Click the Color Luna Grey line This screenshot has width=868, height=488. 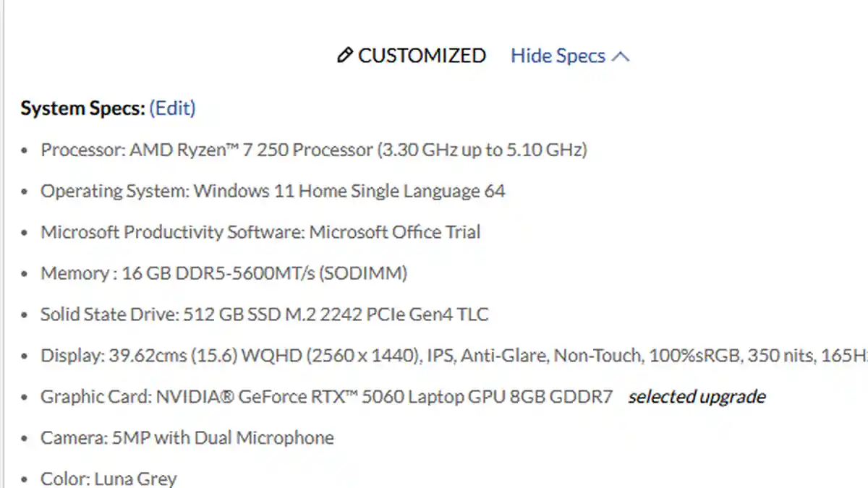pyautogui.click(x=109, y=479)
